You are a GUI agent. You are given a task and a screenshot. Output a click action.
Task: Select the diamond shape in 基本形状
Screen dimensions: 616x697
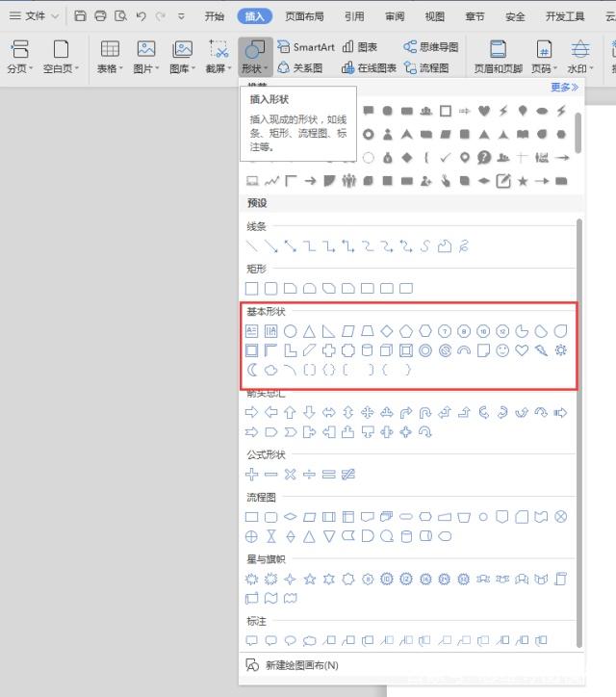click(387, 331)
